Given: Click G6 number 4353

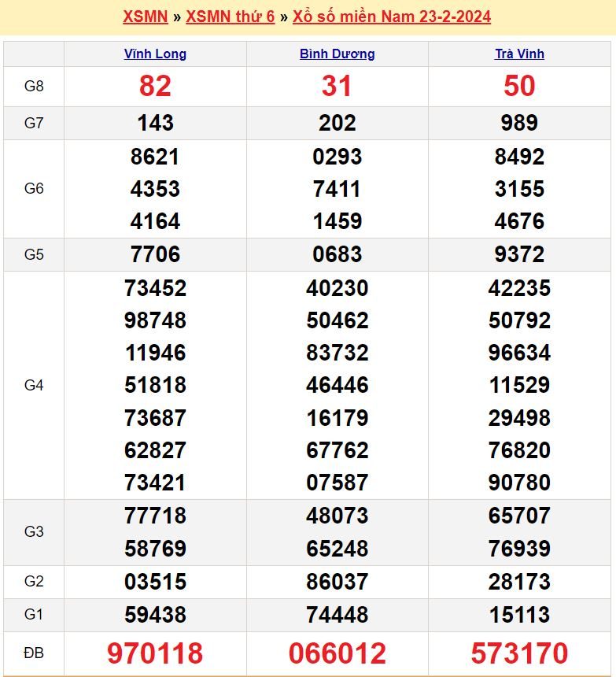Looking at the screenshot, I should [155, 189].
